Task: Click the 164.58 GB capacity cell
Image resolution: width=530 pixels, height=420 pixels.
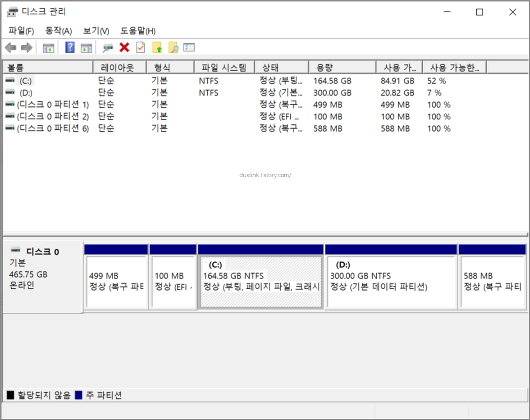Action: pyautogui.click(x=332, y=81)
